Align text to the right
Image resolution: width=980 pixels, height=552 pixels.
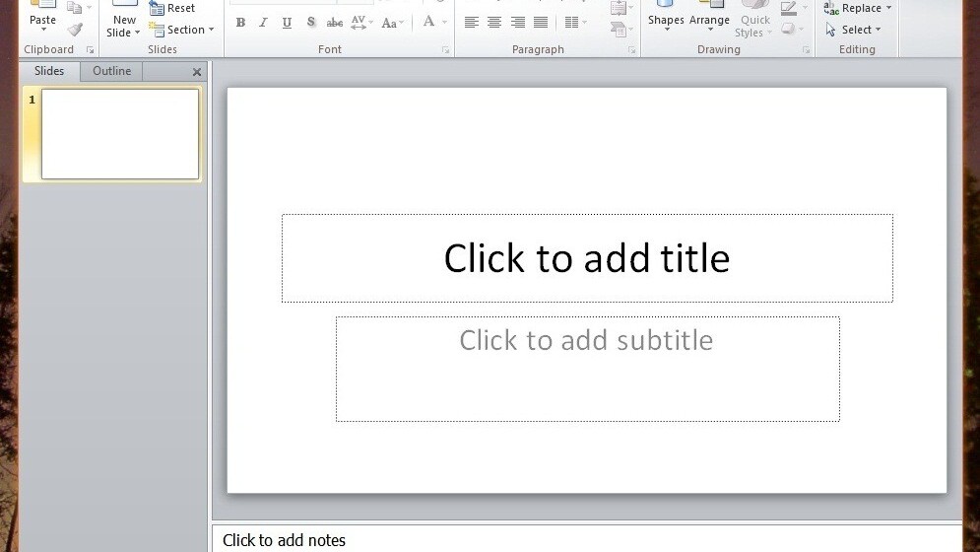(518, 23)
